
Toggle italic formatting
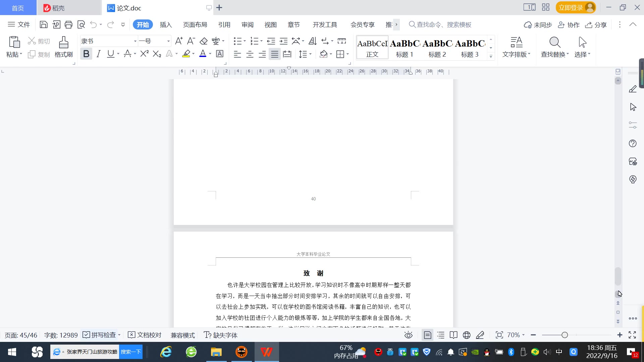pos(98,54)
